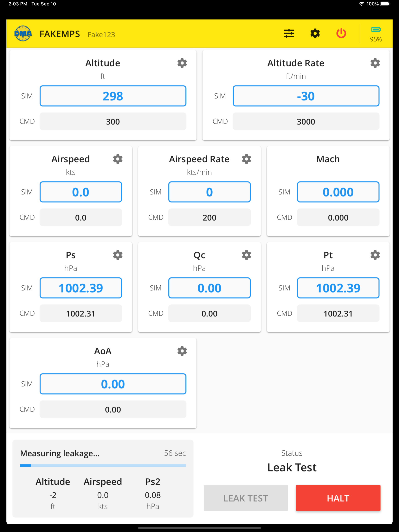Viewport: 399px width, 532px height.
Task: Open Altitude card settings gear
Action: [x=182, y=63]
